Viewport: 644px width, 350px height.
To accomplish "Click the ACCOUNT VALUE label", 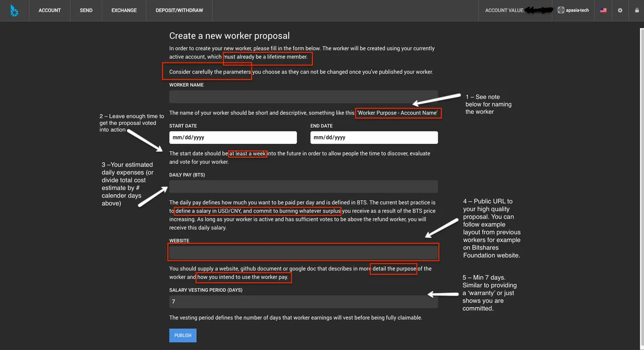I will (505, 10).
